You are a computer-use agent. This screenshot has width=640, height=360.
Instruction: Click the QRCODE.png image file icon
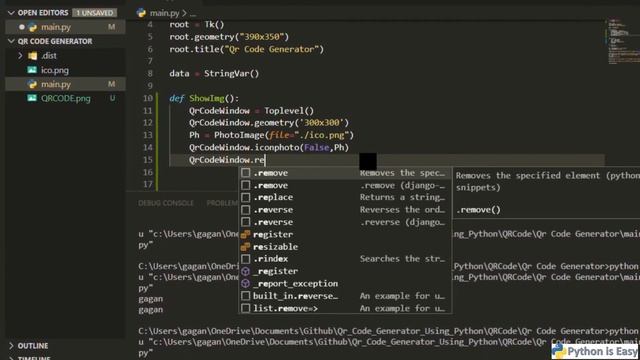coord(32,98)
